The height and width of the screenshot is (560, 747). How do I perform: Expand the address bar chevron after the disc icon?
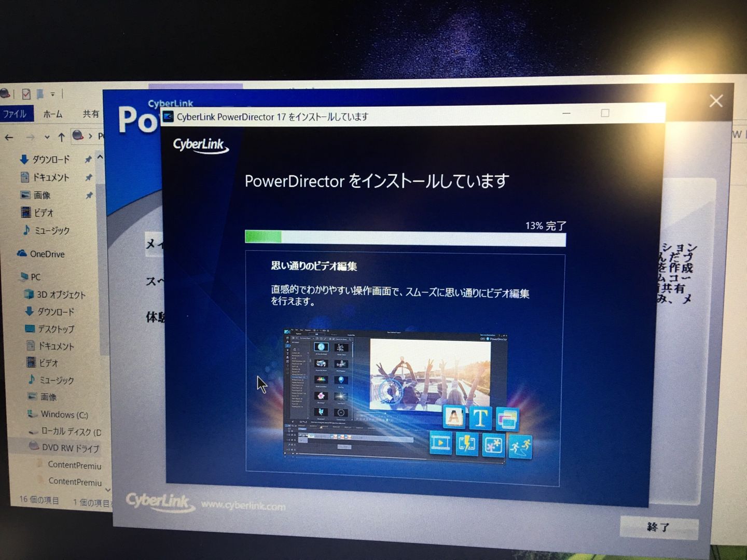(90, 136)
